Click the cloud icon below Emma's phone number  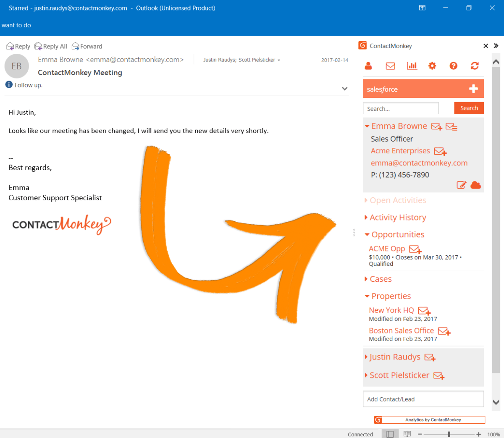[x=475, y=185]
